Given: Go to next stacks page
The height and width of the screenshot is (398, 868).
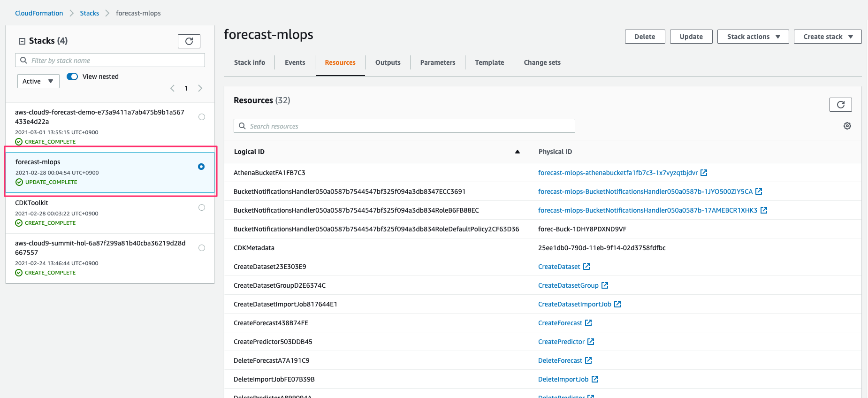Looking at the screenshot, I should pos(200,88).
